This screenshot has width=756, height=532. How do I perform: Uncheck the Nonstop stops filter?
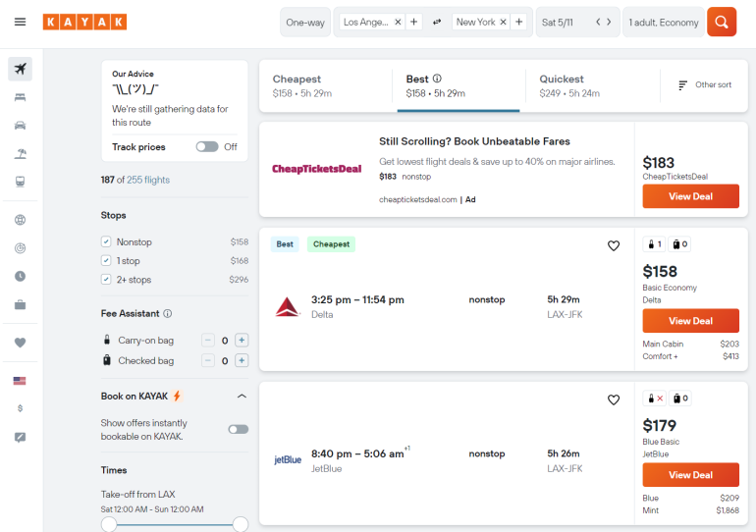pyautogui.click(x=106, y=242)
